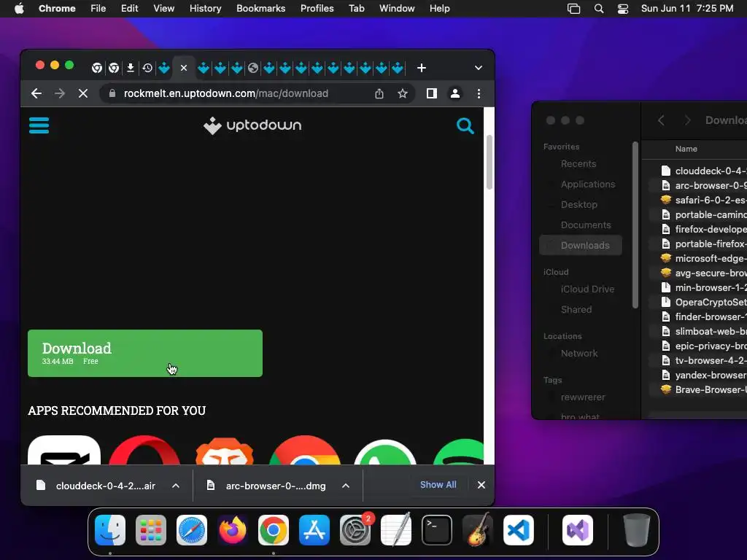Open the Opera recommended app icon

click(x=145, y=450)
